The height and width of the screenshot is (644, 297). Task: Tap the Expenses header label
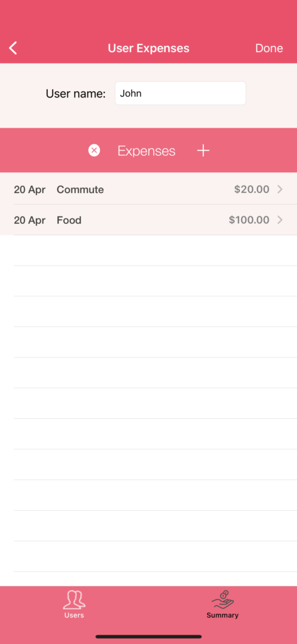click(x=146, y=151)
